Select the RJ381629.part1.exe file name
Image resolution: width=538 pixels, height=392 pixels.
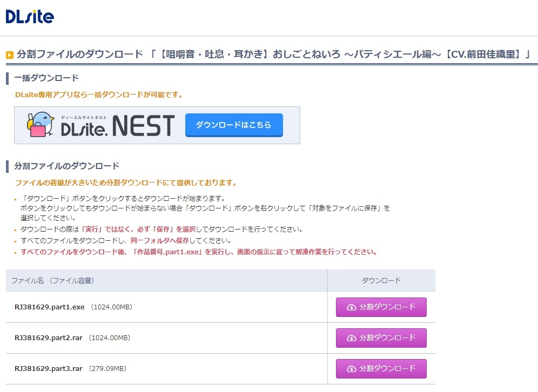tap(49, 307)
